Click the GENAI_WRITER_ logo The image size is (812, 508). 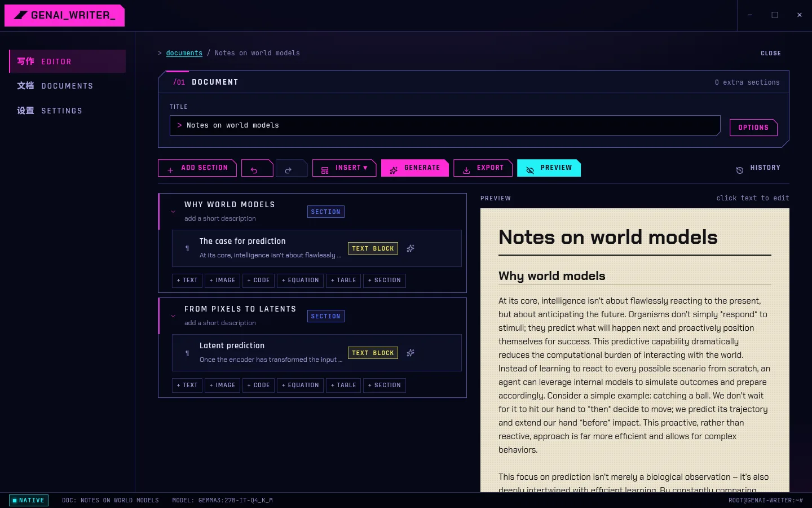coord(64,15)
